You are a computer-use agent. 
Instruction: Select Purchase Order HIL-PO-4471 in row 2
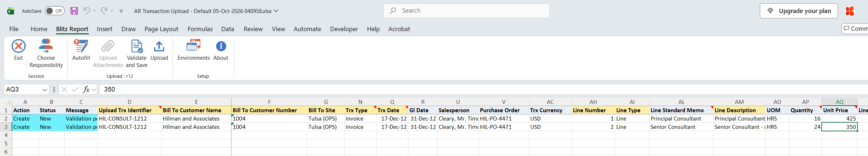click(504, 119)
